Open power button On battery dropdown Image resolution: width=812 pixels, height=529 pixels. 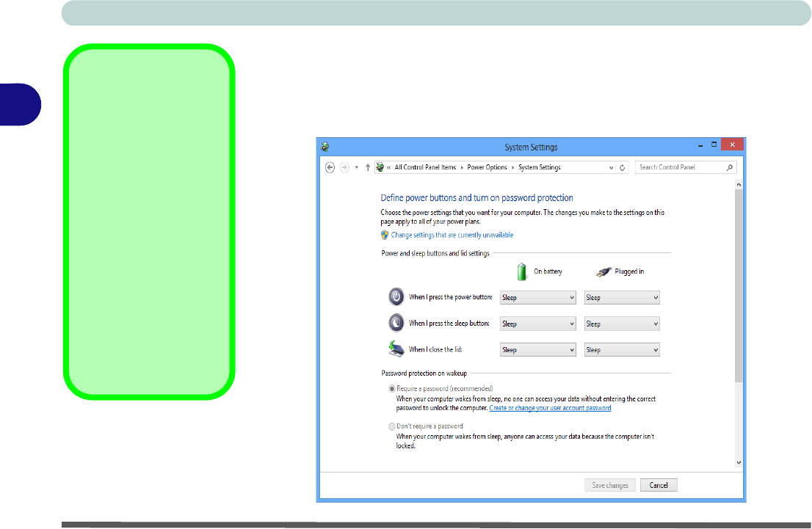tap(537, 298)
